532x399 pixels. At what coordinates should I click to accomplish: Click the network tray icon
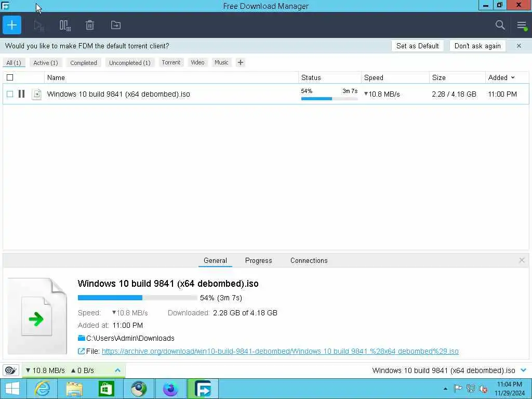click(471, 389)
